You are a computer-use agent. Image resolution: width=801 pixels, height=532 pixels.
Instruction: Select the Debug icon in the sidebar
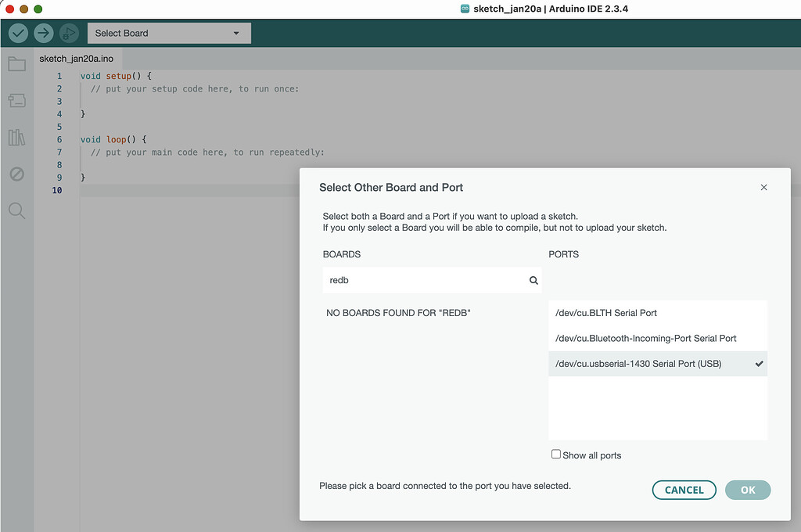click(x=16, y=174)
